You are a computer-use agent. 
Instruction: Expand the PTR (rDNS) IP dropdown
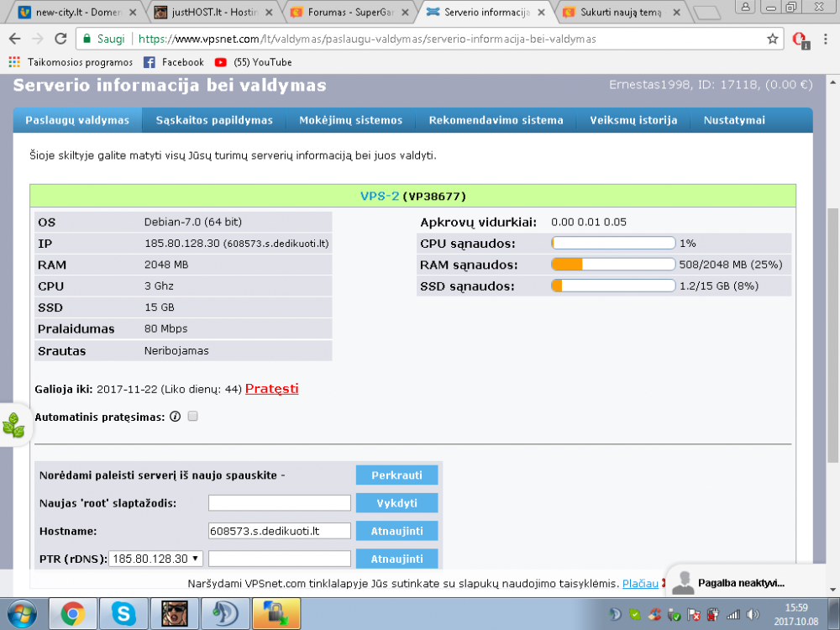pos(155,559)
